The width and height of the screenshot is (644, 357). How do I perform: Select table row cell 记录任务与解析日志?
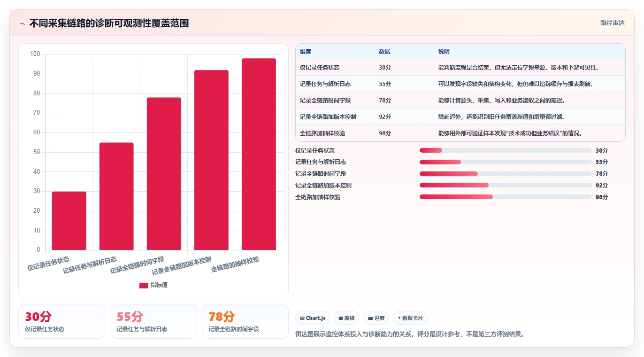325,84
